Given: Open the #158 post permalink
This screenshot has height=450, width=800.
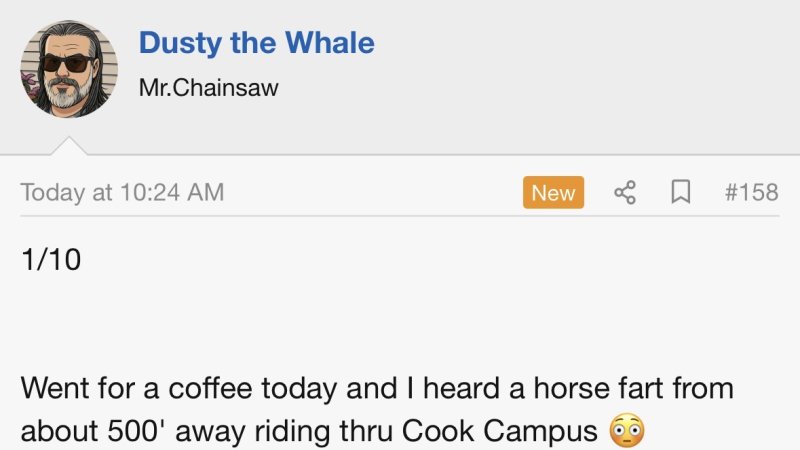Looking at the screenshot, I should tap(751, 192).
